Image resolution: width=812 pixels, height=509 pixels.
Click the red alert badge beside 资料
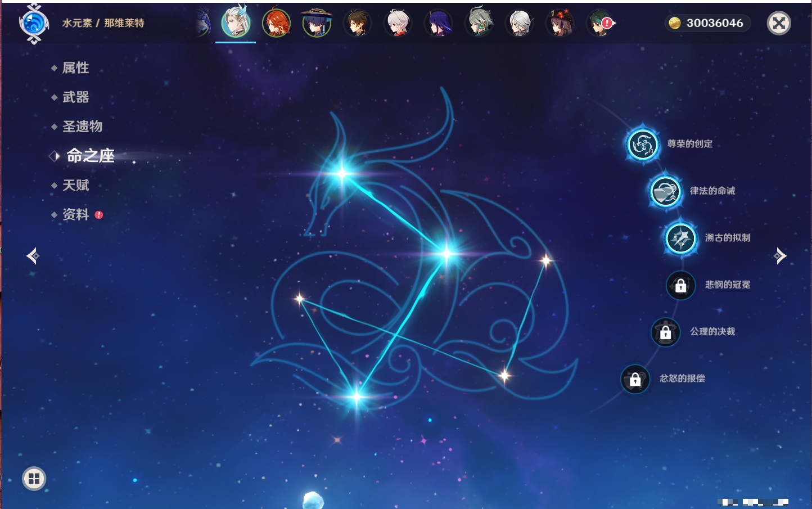[99, 215]
